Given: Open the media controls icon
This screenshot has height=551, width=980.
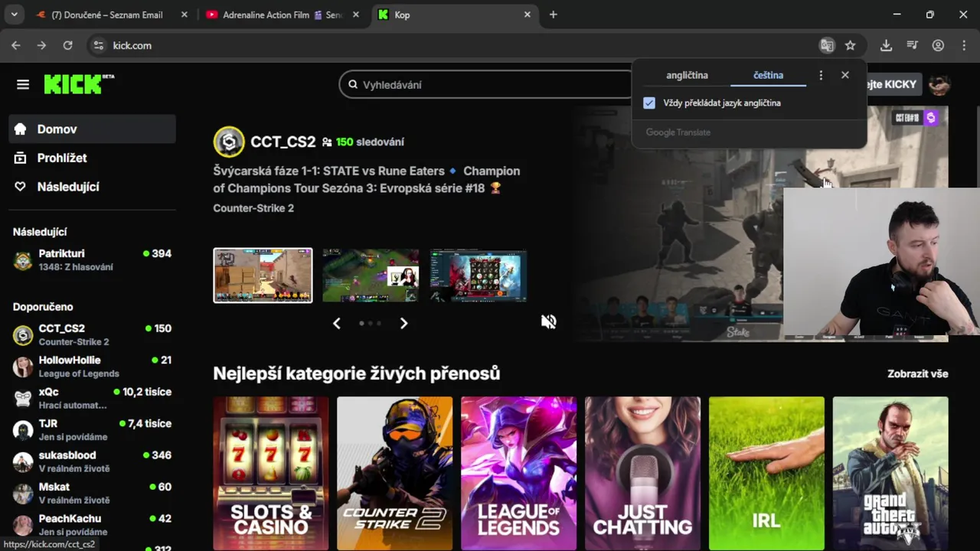Looking at the screenshot, I should tap(912, 45).
